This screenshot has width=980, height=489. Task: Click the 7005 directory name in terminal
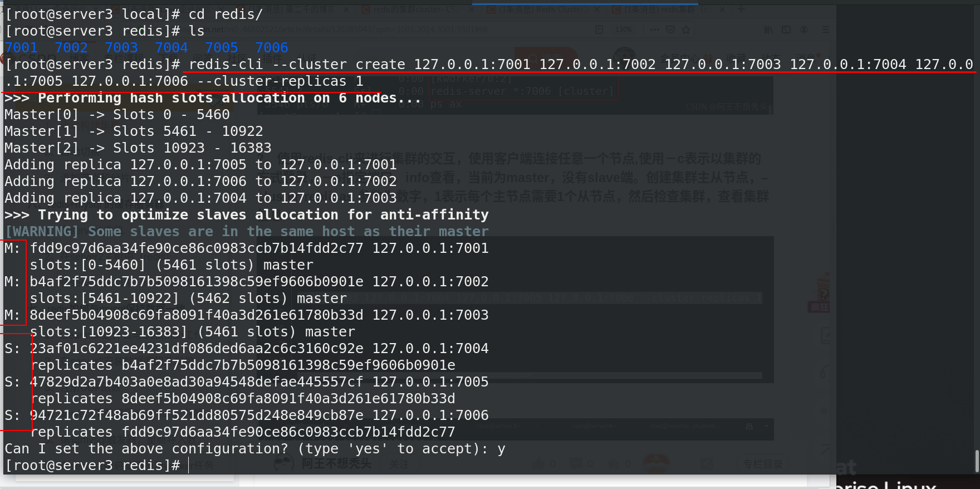(222, 48)
